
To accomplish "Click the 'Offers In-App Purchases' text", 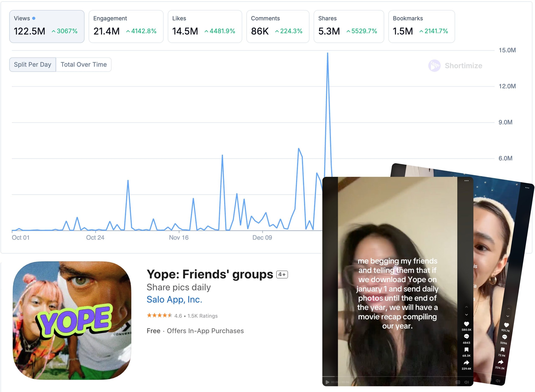I will click(205, 331).
